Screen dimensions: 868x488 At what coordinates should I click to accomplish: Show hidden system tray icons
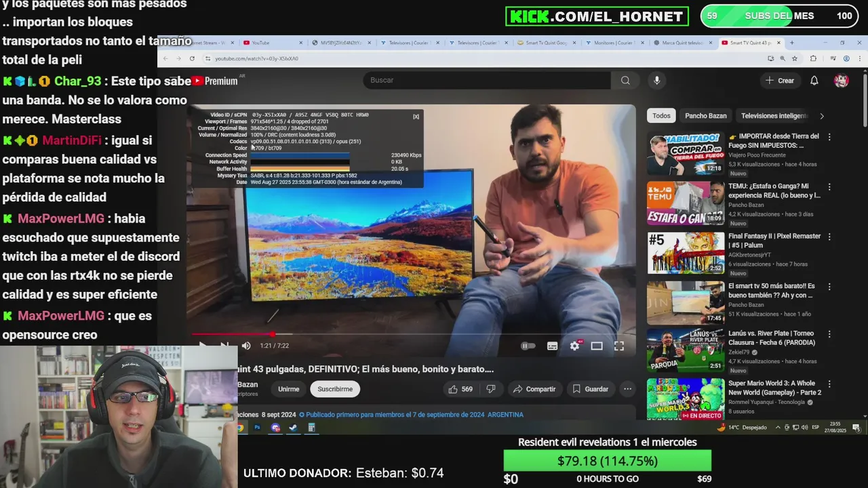coord(778,428)
